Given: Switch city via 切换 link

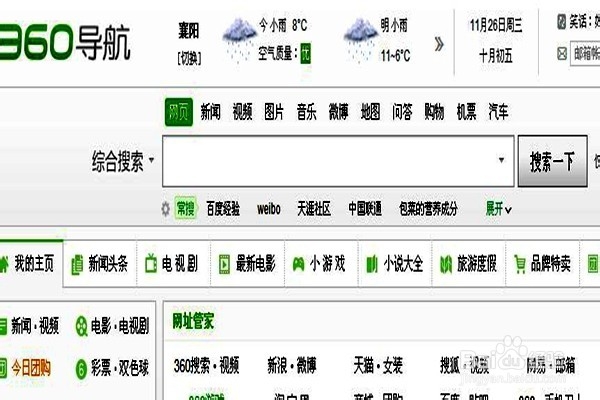Looking at the screenshot, I should click(189, 58).
